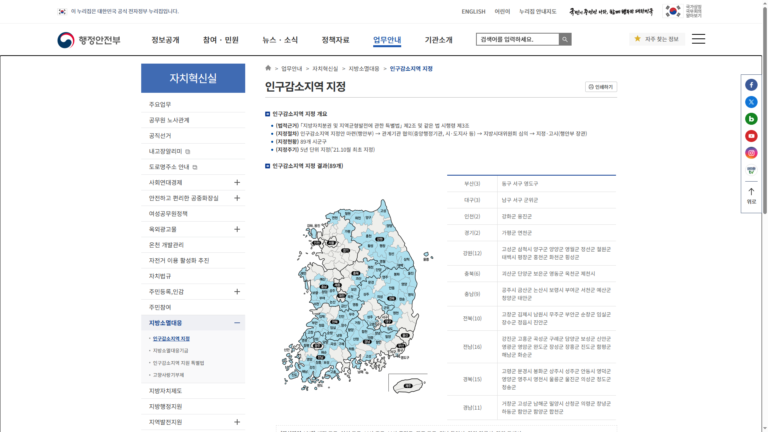
Task: Click the 자치혁신실 sidebar header
Action: [x=193, y=78]
